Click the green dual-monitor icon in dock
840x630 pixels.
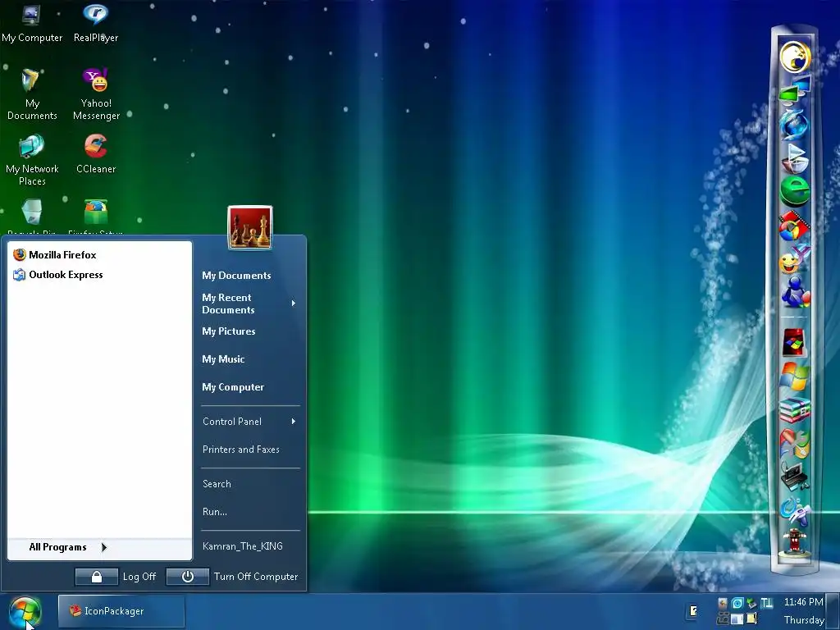point(795,90)
